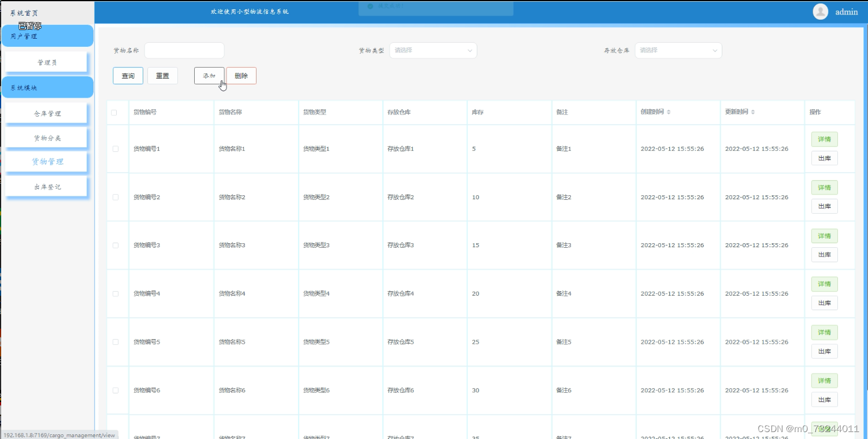Check the row for 货物编号2
The width and height of the screenshot is (868, 439).
116,197
